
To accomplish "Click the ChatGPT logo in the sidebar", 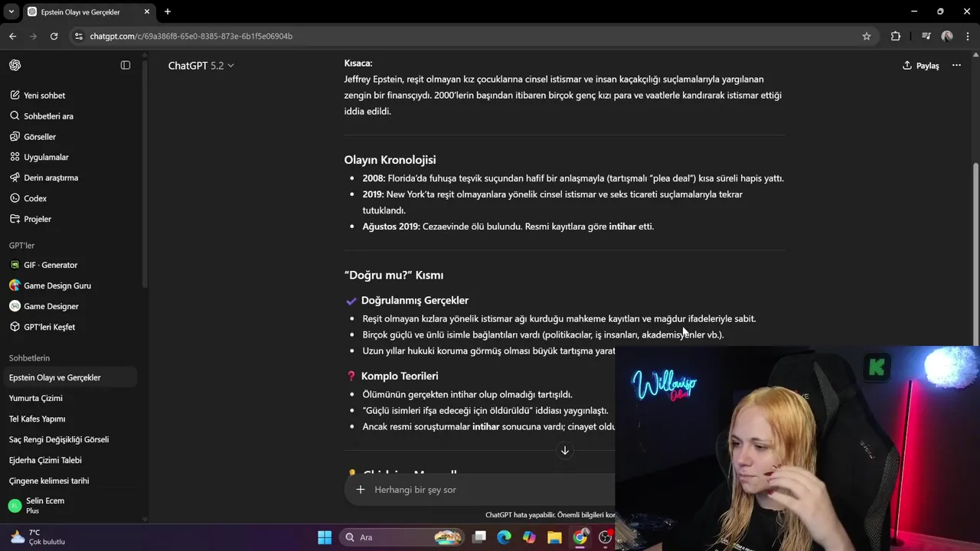I will point(15,65).
